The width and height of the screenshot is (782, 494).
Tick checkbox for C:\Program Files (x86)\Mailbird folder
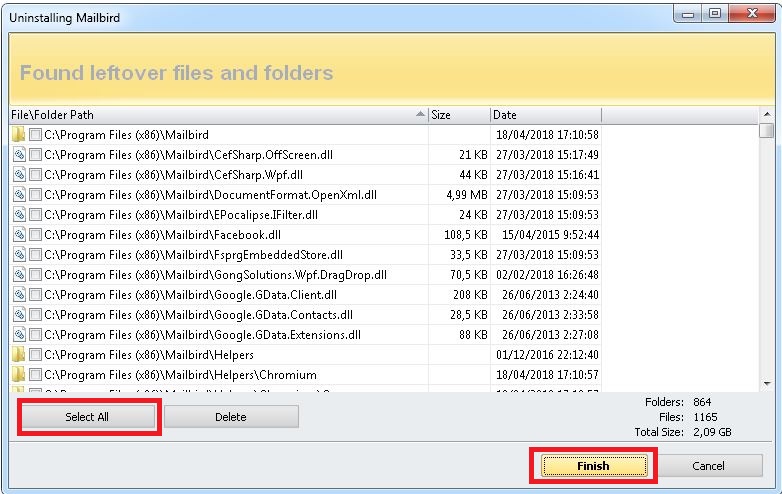[x=35, y=135]
